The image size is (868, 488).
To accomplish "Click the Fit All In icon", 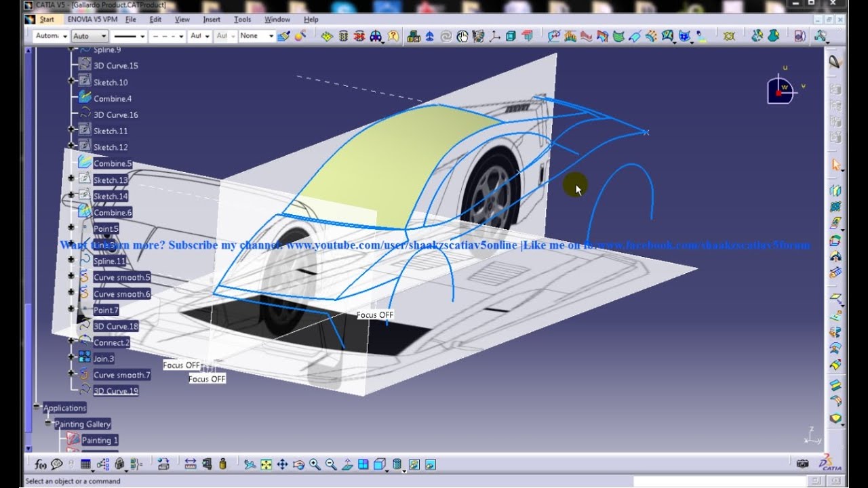I will (266, 464).
